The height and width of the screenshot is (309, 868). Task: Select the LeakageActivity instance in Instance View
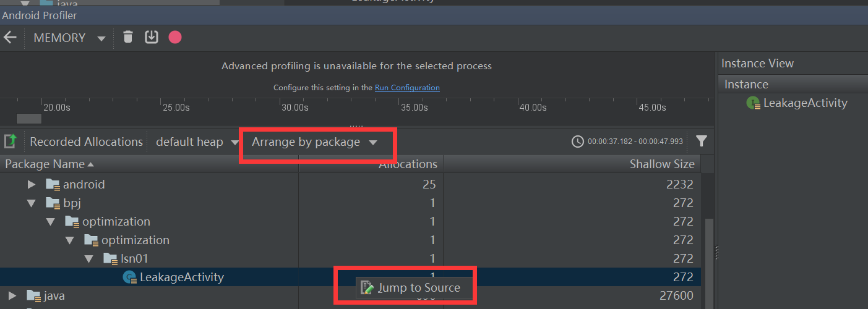click(x=805, y=103)
